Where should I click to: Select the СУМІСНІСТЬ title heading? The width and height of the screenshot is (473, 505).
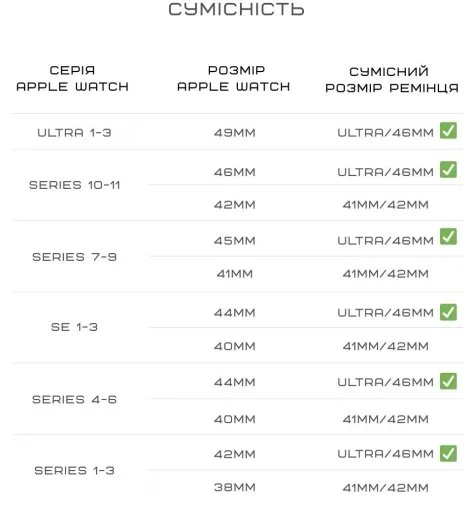pyautogui.click(x=236, y=9)
